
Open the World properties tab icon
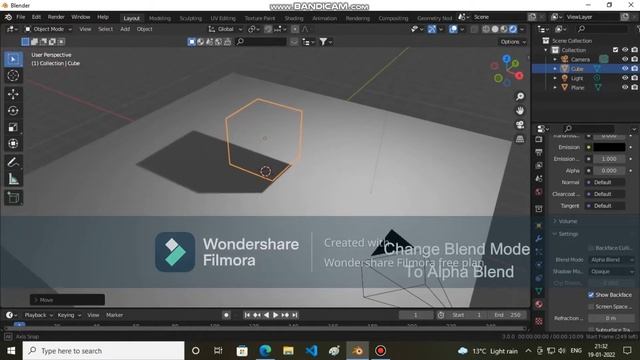click(x=539, y=192)
